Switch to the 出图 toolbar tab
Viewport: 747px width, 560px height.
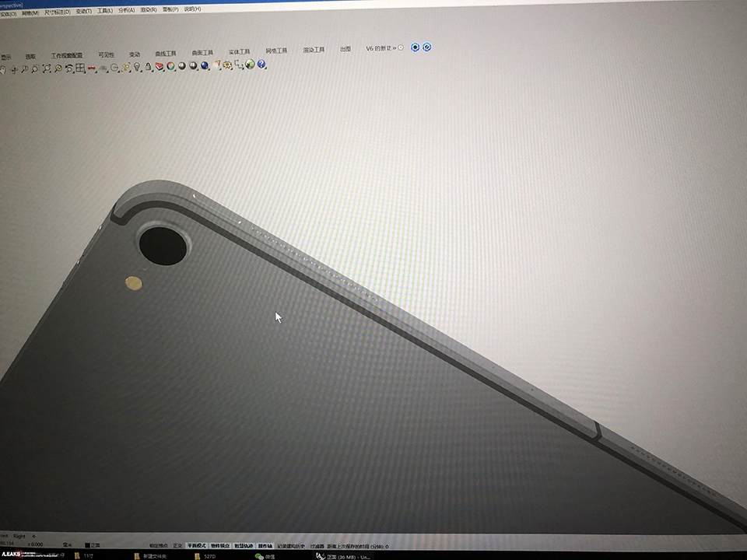point(345,49)
